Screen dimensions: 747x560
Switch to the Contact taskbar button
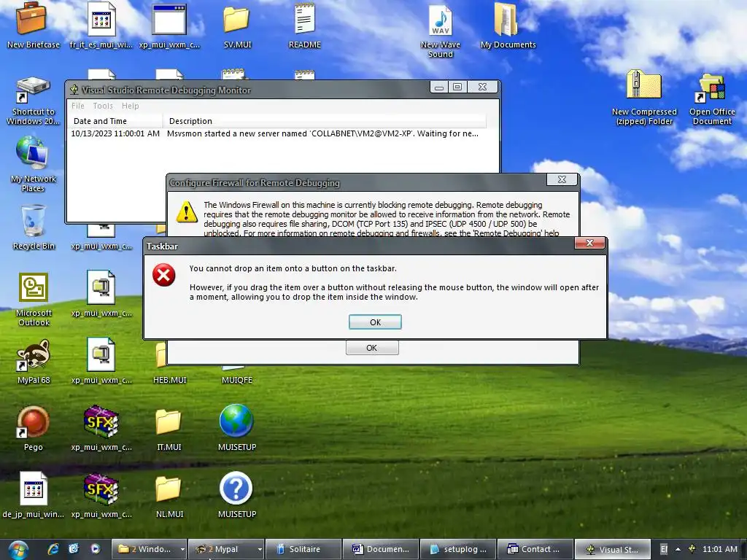pyautogui.click(x=535, y=549)
